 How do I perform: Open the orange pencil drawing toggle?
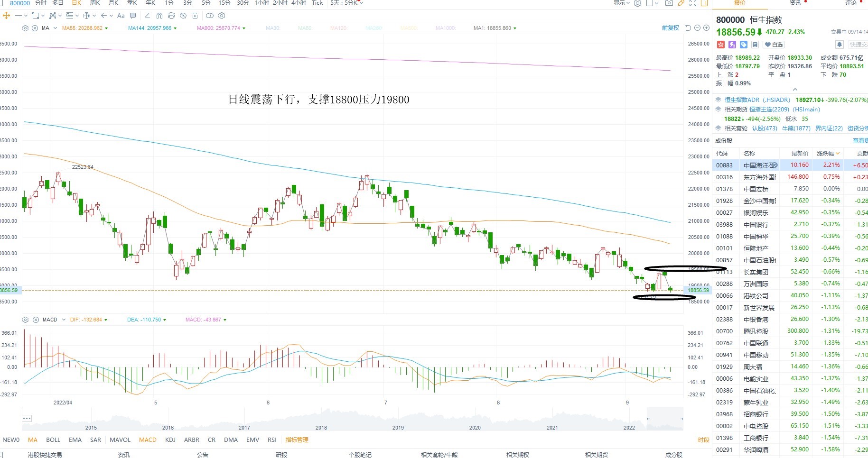pos(681,3)
